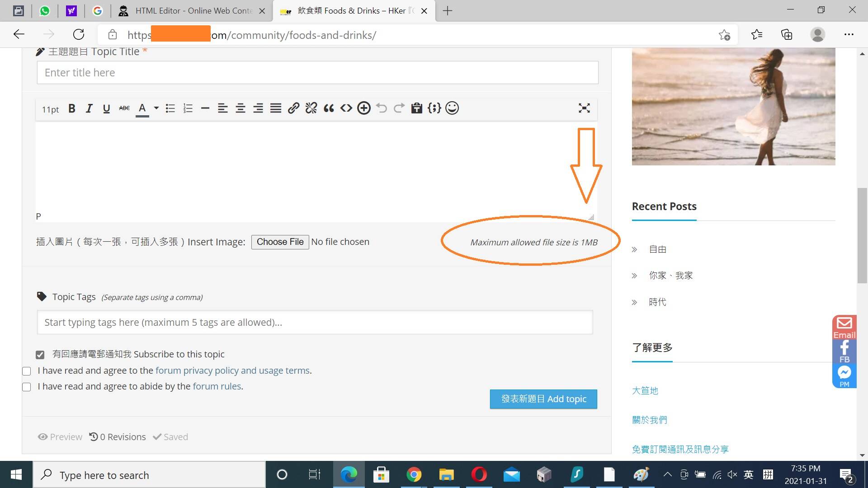This screenshot has height=488, width=868.
Task: Open the text color dropdown arrow
Action: click(x=156, y=108)
